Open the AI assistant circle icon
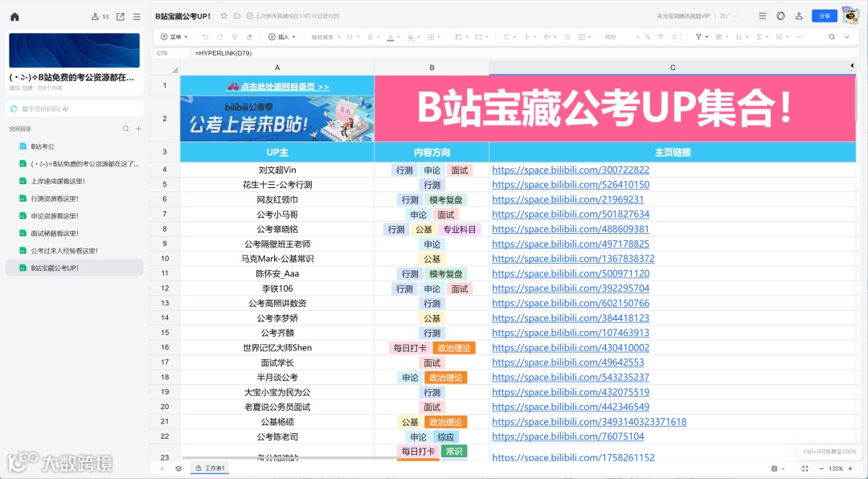 click(x=780, y=16)
